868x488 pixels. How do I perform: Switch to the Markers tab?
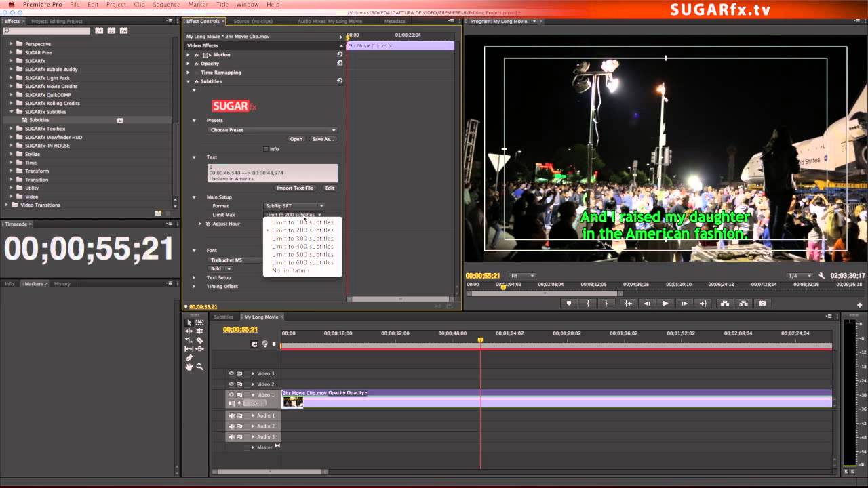34,284
